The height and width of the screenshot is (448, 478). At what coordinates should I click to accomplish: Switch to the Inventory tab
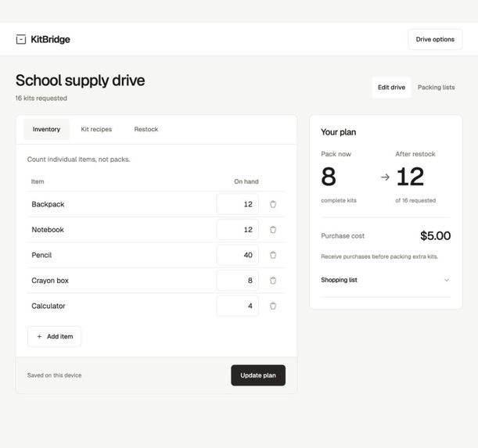pos(46,129)
